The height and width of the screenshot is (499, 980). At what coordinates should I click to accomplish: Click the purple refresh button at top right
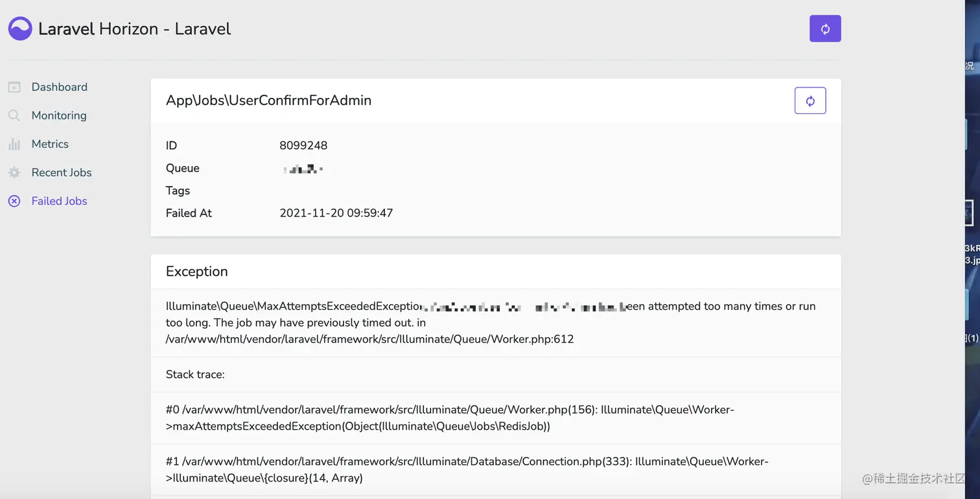click(x=825, y=29)
